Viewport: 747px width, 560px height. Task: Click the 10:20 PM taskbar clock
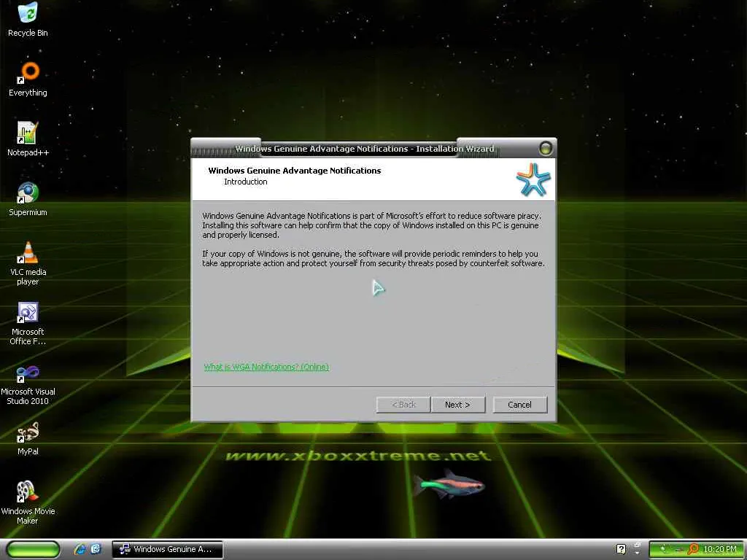[x=720, y=549]
